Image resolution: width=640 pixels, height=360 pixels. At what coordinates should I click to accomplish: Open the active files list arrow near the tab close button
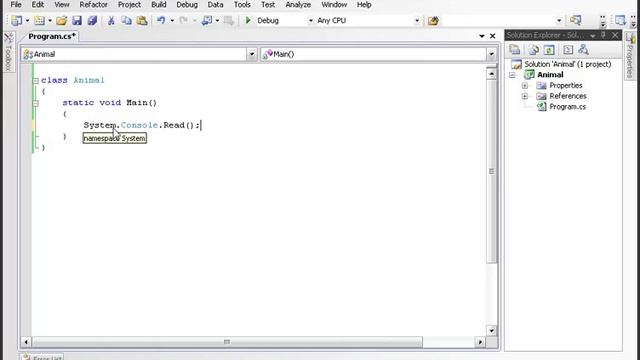coord(482,36)
